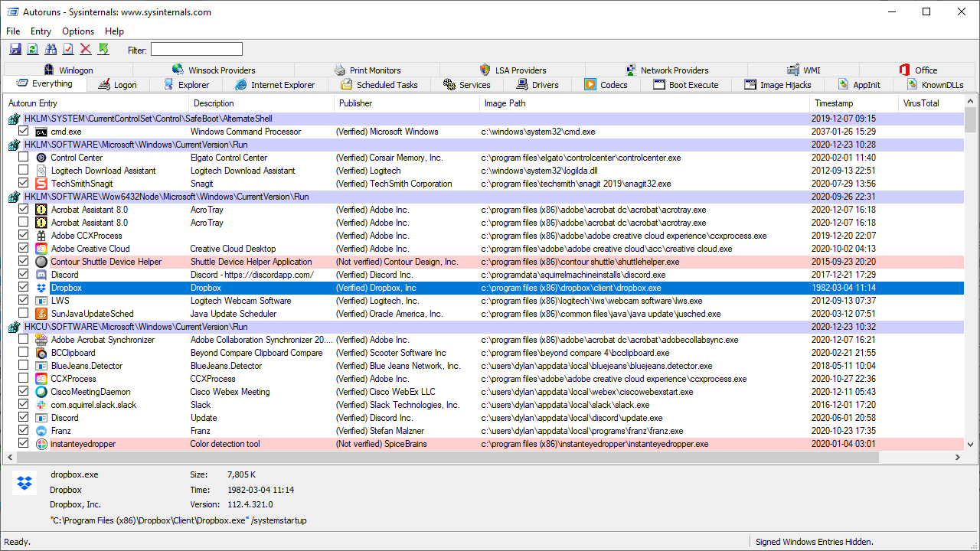Enable the SunJavaUpdateSched checkbox
This screenshot has height=551, width=980.
24,314
